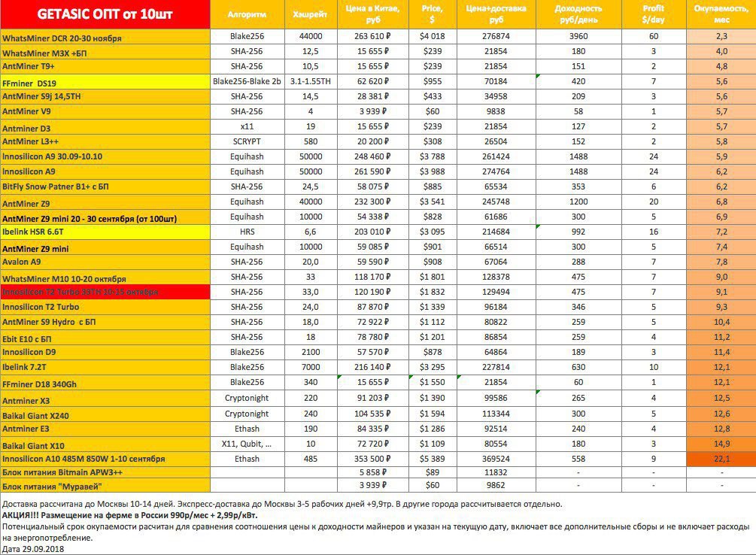
Task: Click the 'Baikal Giant X240' cell
Action: (105, 414)
